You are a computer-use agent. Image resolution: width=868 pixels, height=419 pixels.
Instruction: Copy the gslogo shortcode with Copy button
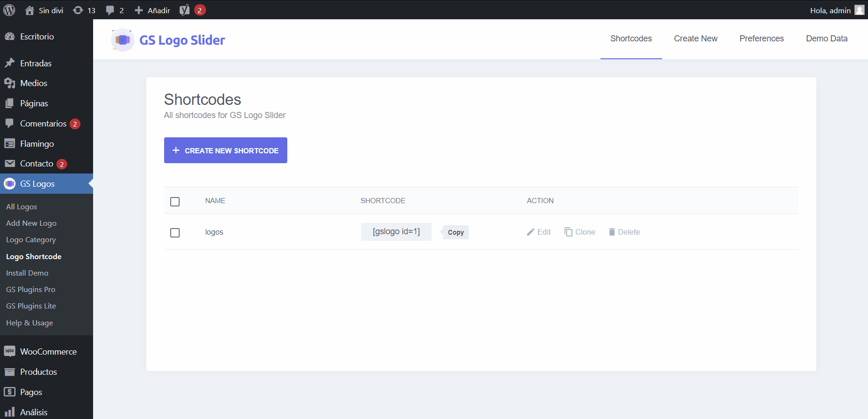(456, 232)
